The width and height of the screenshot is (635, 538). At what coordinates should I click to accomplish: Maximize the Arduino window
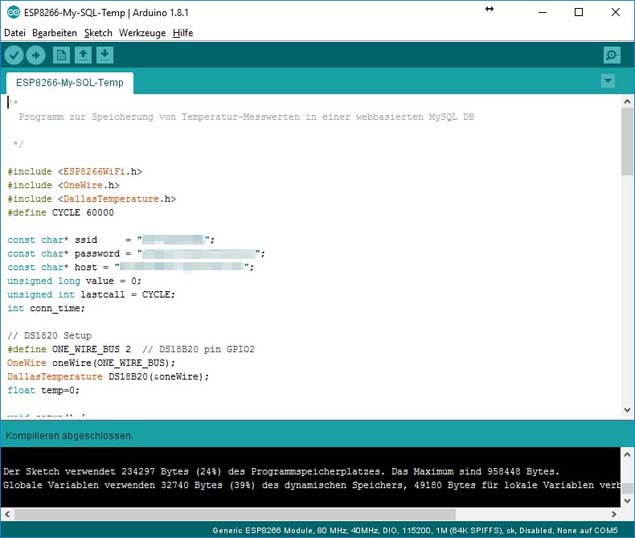coord(579,12)
